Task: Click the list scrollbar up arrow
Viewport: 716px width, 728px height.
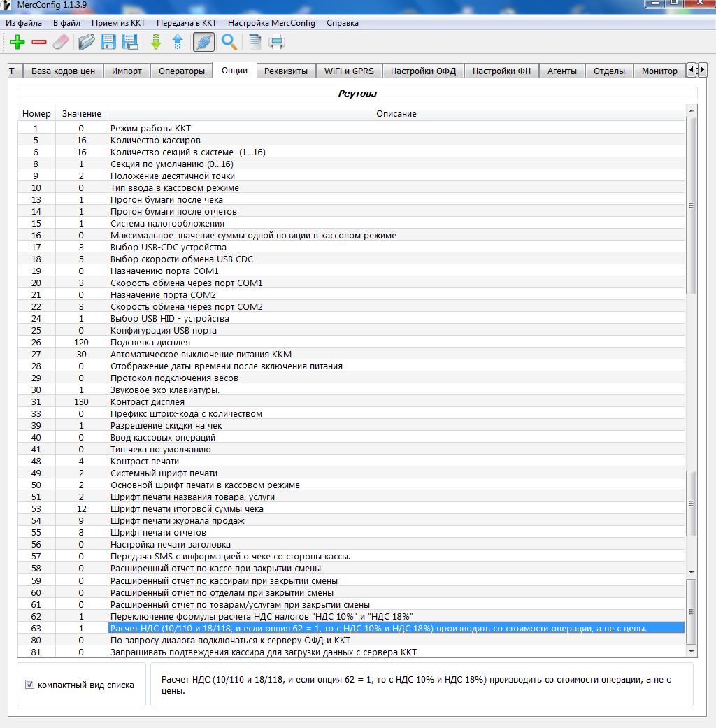Action: tap(692, 111)
